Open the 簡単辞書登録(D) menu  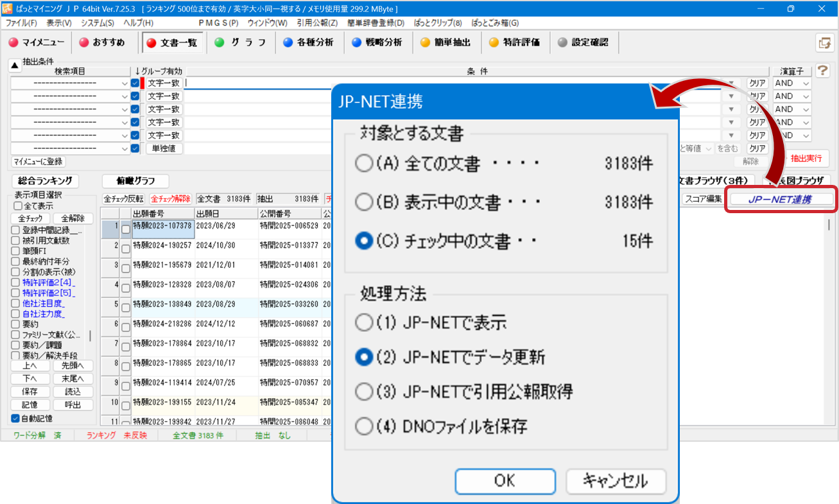tap(376, 22)
